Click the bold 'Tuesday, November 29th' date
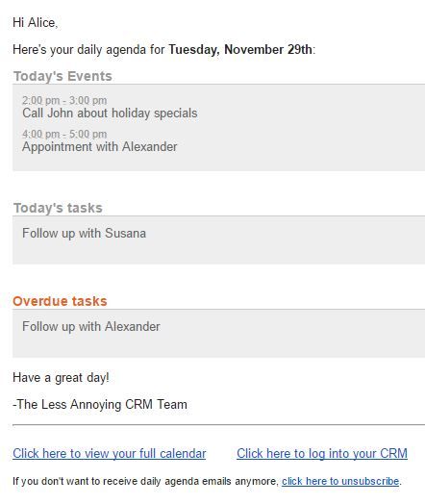Viewport: 425px width, 504px height. point(240,49)
